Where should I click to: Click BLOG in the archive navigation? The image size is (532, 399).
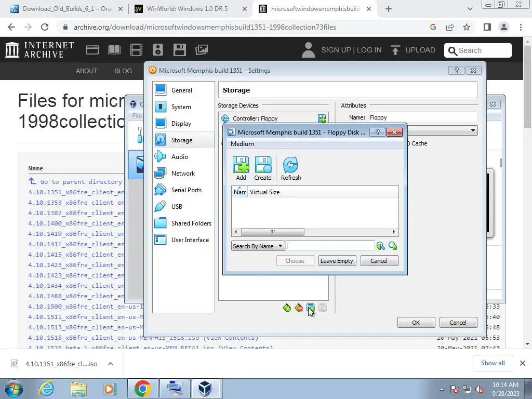tap(123, 71)
